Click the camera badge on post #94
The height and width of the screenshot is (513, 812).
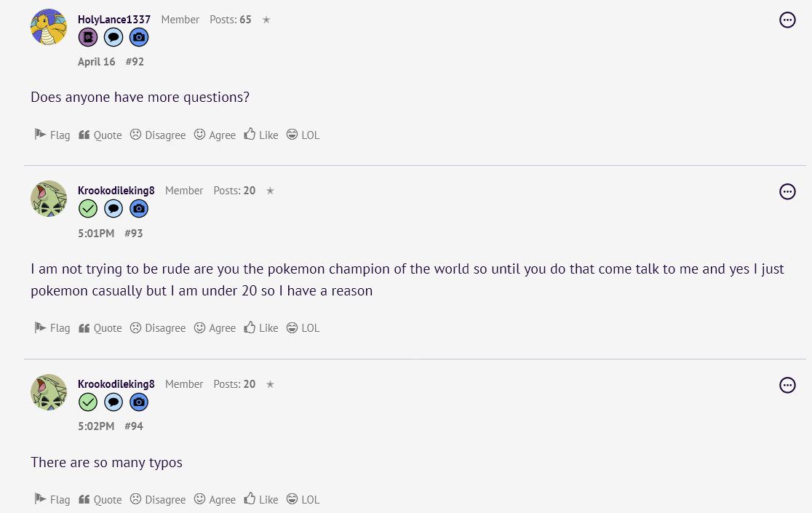(139, 402)
